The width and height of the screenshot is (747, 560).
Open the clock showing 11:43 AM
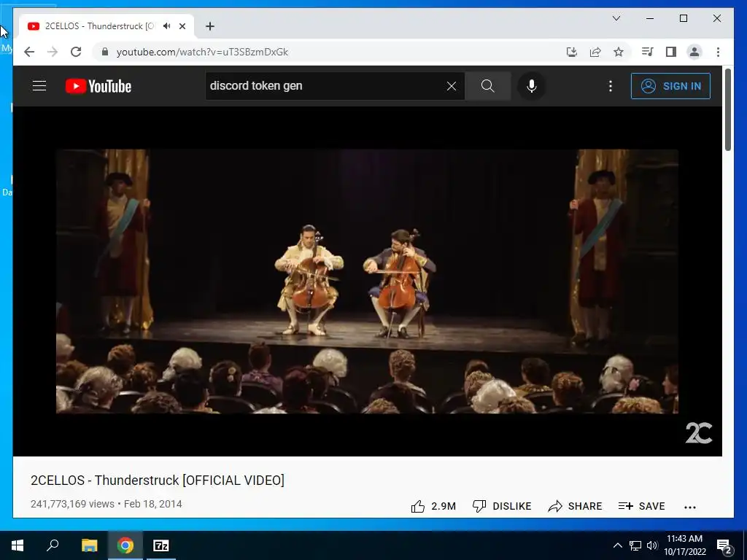[x=684, y=545]
